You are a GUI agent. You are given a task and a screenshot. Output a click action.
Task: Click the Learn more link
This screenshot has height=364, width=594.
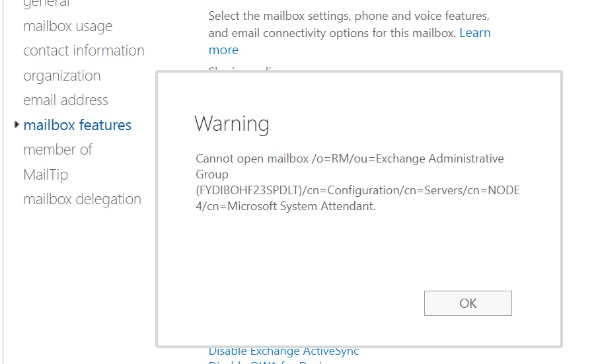475,33
